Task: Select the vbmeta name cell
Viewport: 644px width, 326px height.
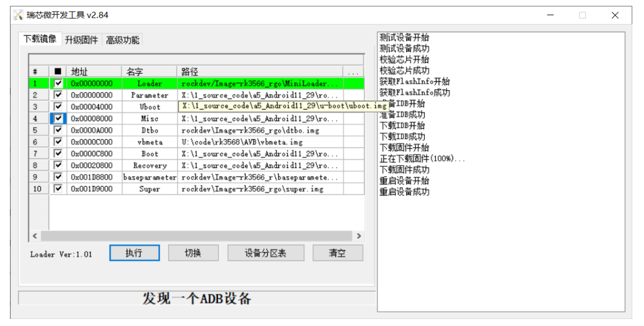Action: pos(149,142)
